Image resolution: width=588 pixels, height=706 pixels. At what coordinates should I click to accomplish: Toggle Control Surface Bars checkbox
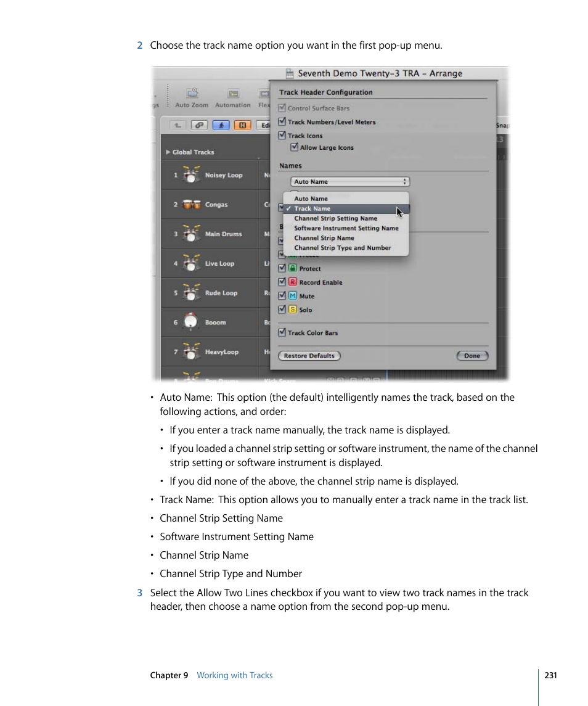(x=282, y=108)
